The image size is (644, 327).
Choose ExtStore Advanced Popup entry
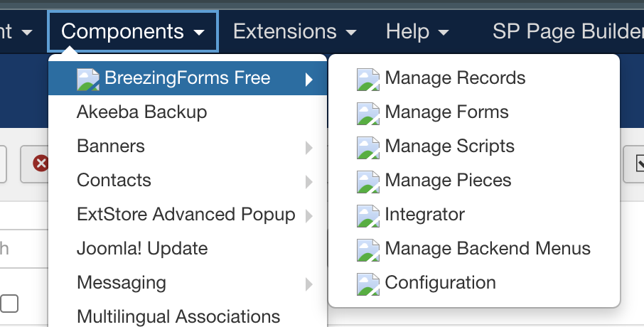187,215
